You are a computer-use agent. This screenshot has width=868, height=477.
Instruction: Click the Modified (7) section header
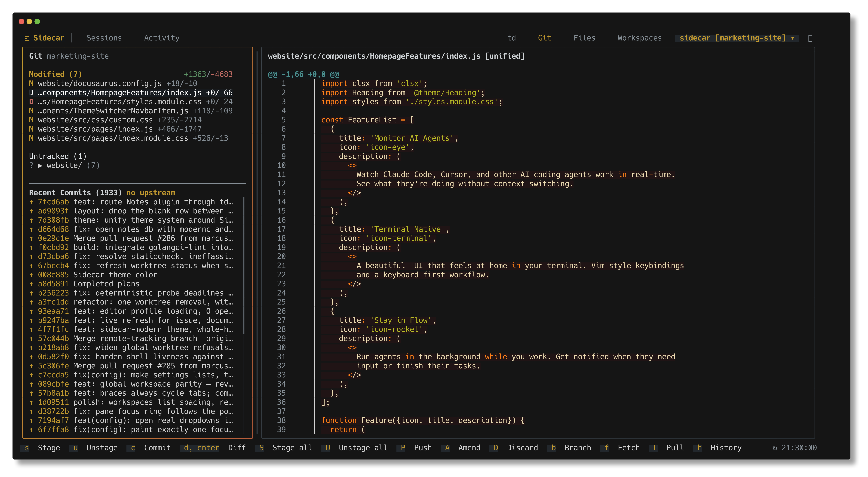[55, 74]
